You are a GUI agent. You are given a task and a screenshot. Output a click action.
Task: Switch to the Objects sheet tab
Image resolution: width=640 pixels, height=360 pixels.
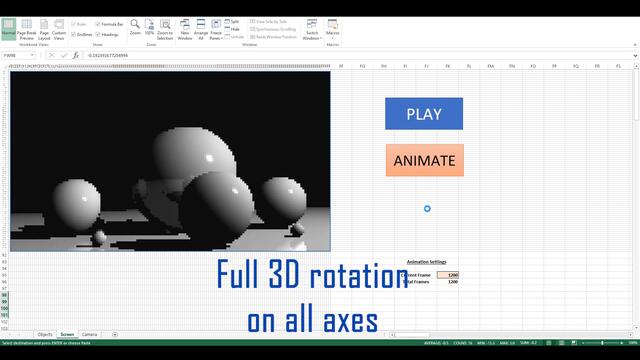point(45,334)
